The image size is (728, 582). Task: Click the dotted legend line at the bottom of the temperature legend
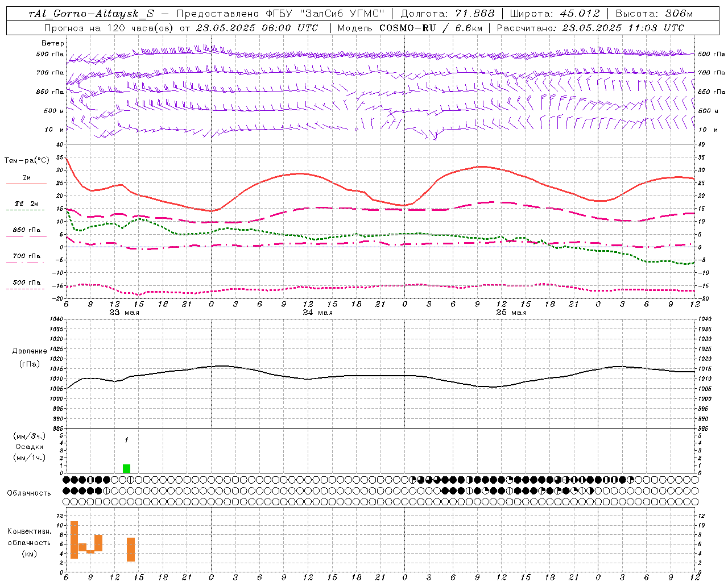point(25,289)
